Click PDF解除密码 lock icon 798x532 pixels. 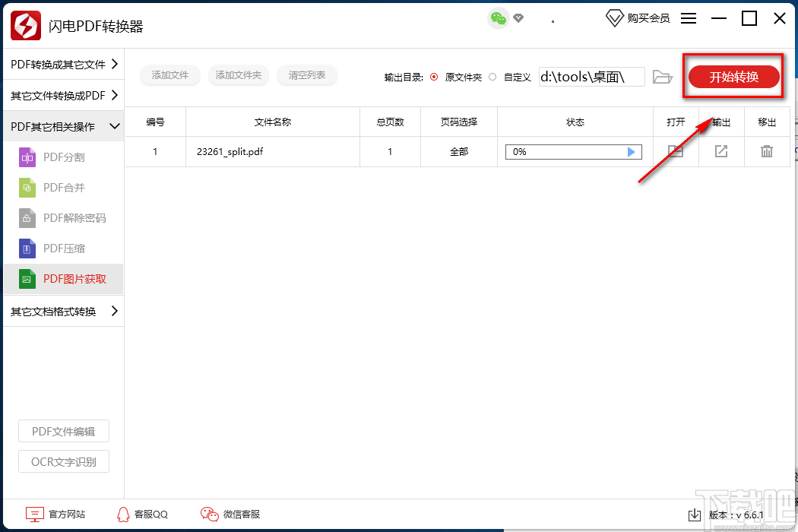pyautogui.click(x=27, y=218)
